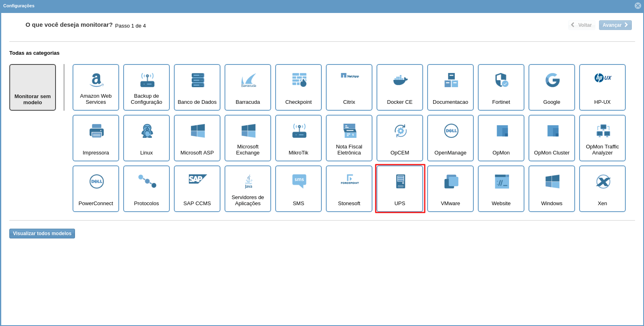Pick the Servidores de Aplicações Java icon
The width and height of the screenshot is (644, 326).
point(248,182)
